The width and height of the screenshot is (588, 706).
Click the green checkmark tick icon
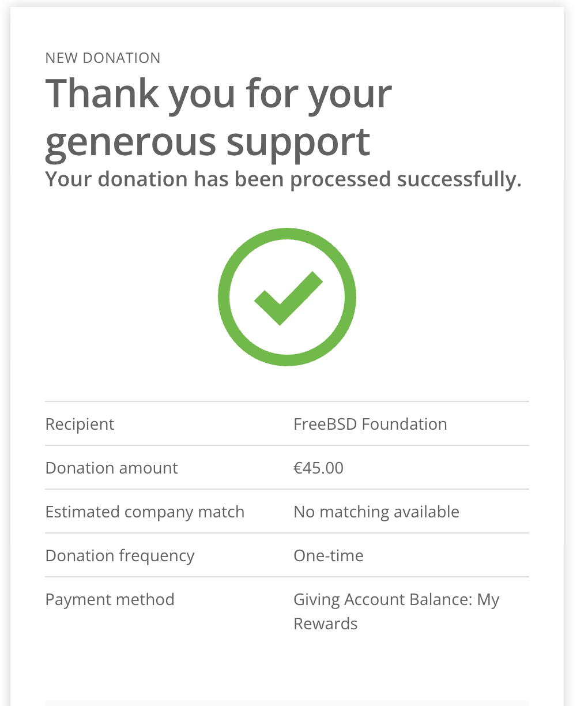[x=287, y=298]
